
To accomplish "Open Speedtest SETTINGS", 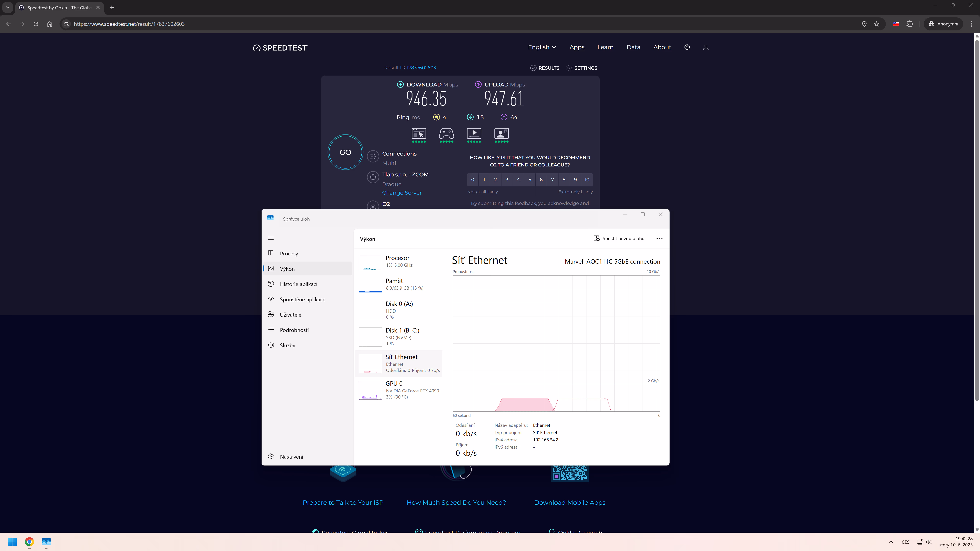I will [x=582, y=68].
